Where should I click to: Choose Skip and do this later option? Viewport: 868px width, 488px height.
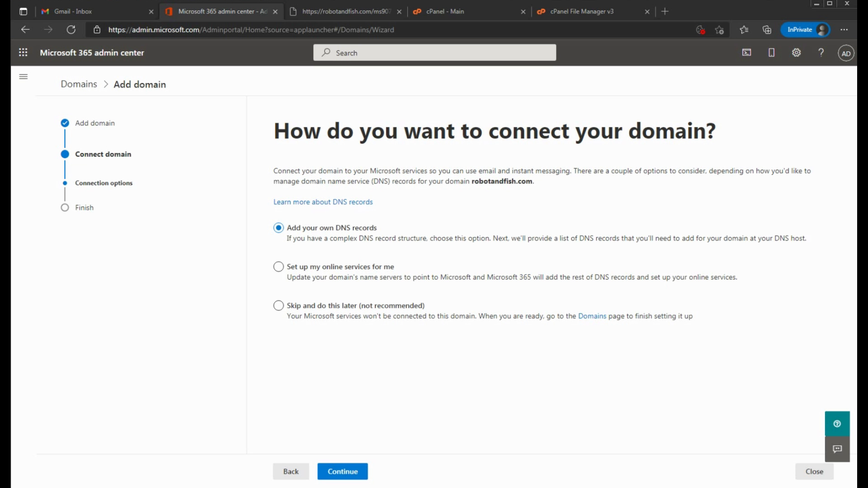(278, 305)
